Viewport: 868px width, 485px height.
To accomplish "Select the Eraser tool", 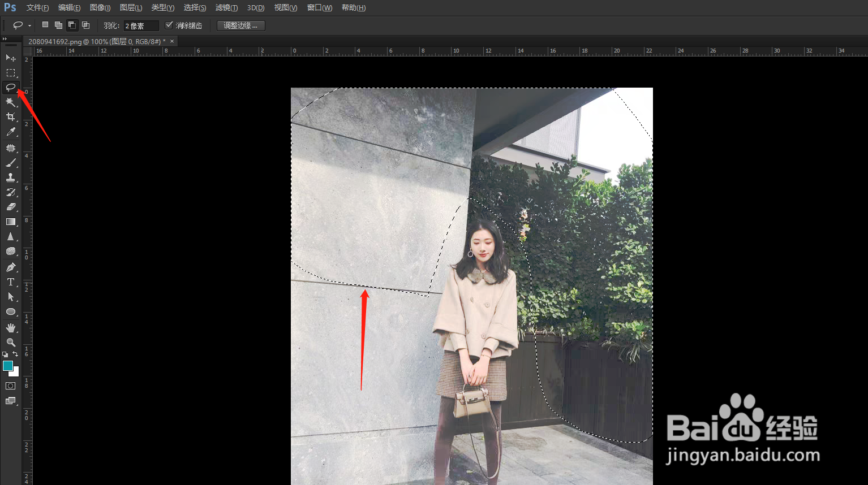I will [10, 206].
